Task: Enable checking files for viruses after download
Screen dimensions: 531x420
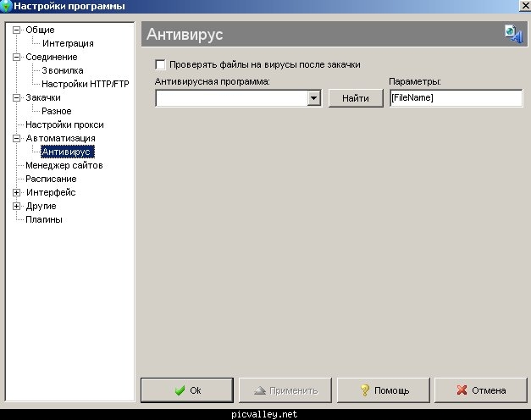Action: (160, 64)
